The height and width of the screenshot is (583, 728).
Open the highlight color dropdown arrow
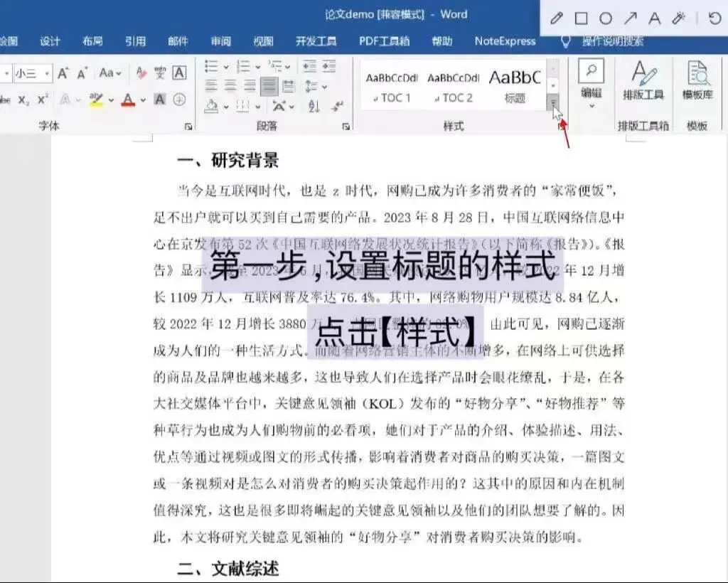coord(111,100)
